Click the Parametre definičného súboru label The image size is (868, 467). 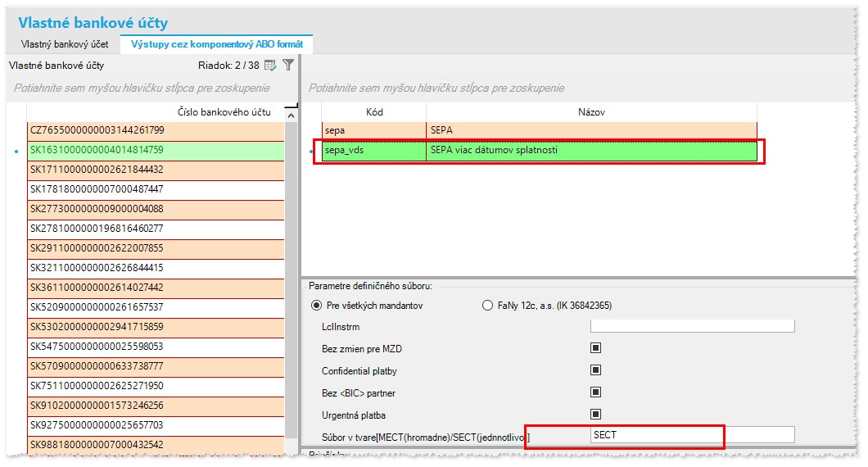point(370,287)
